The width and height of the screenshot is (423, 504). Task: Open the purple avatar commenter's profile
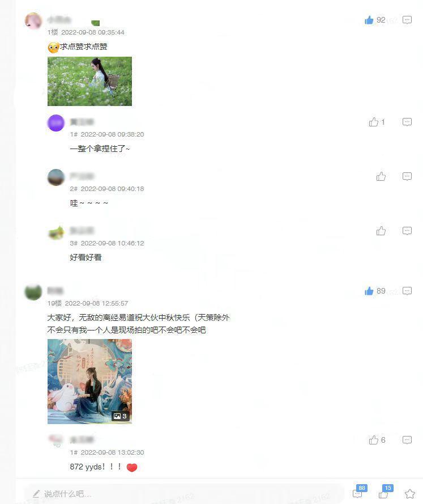click(56, 123)
